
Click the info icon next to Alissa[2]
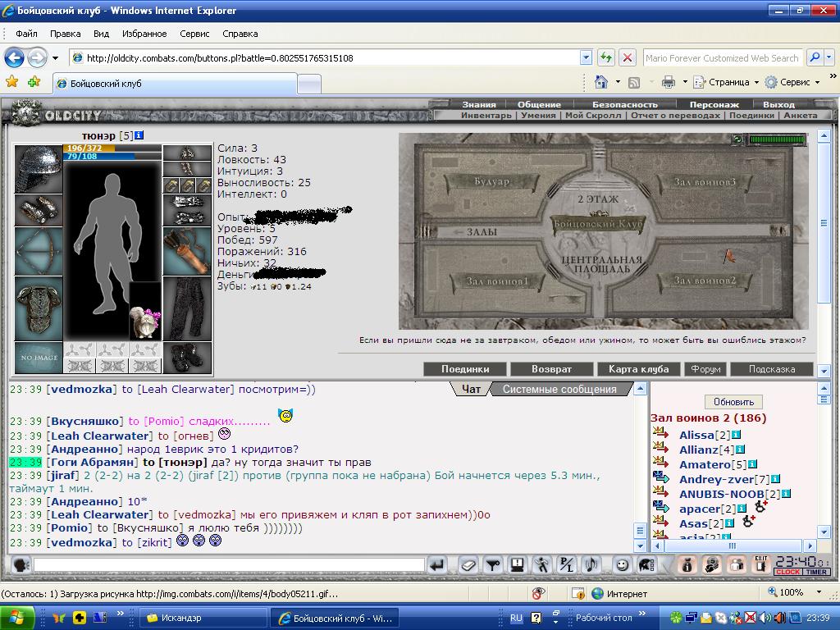(x=736, y=435)
